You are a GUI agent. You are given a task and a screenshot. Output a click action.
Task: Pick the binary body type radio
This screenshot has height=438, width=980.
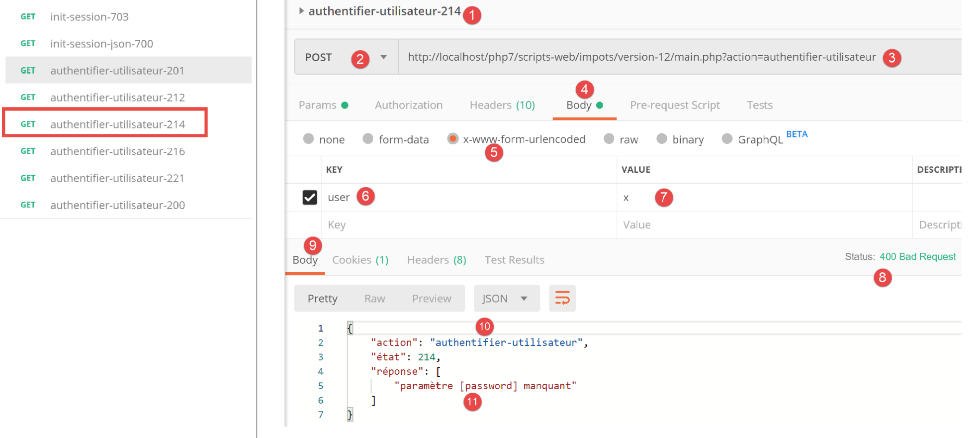coord(662,139)
